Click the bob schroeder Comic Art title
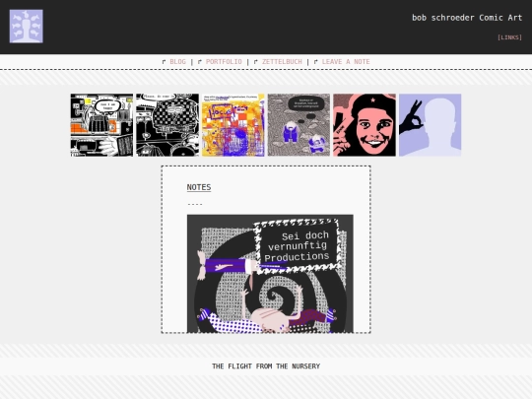The image size is (532, 399). point(467,18)
